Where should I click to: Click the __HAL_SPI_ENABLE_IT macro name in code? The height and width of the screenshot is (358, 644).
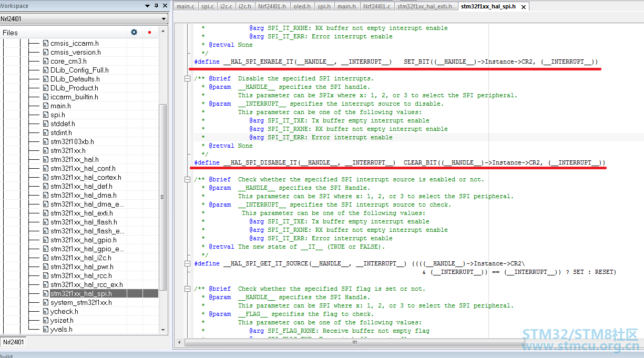pyautogui.click(x=258, y=62)
